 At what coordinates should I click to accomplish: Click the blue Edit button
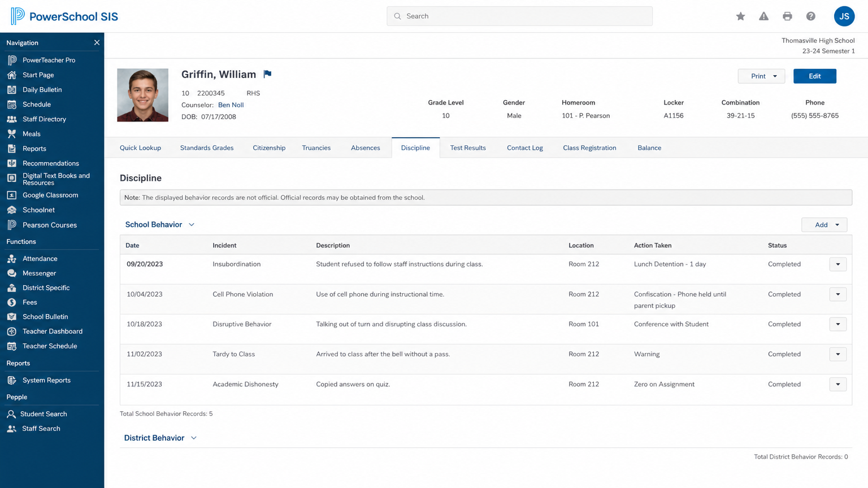coord(815,76)
